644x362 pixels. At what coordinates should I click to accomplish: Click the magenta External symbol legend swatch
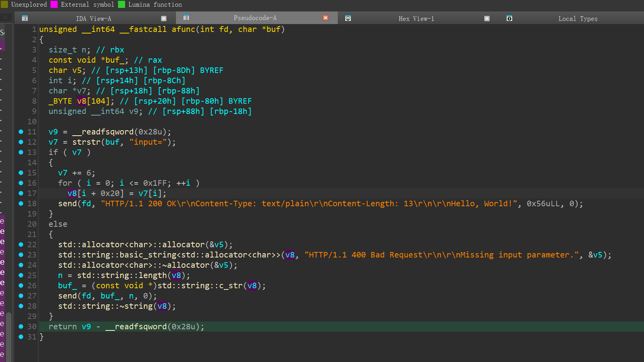[x=54, y=5]
